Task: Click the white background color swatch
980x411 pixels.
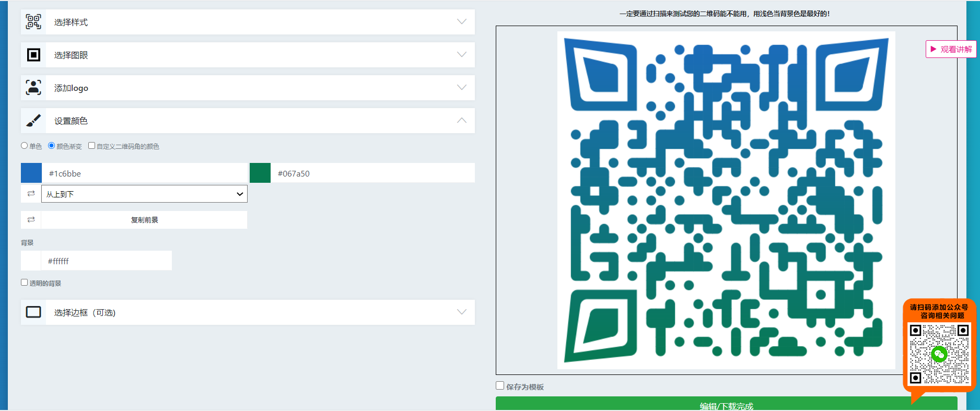Action: [31, 261]
